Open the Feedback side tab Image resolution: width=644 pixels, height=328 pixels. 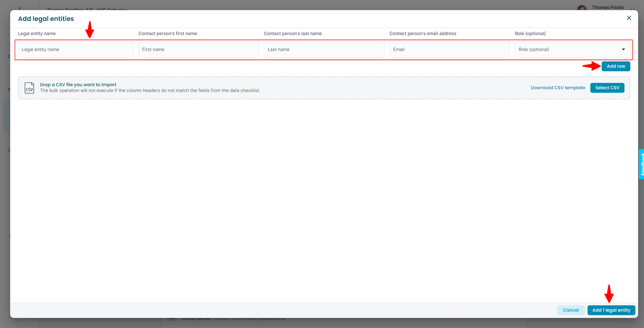641,164
